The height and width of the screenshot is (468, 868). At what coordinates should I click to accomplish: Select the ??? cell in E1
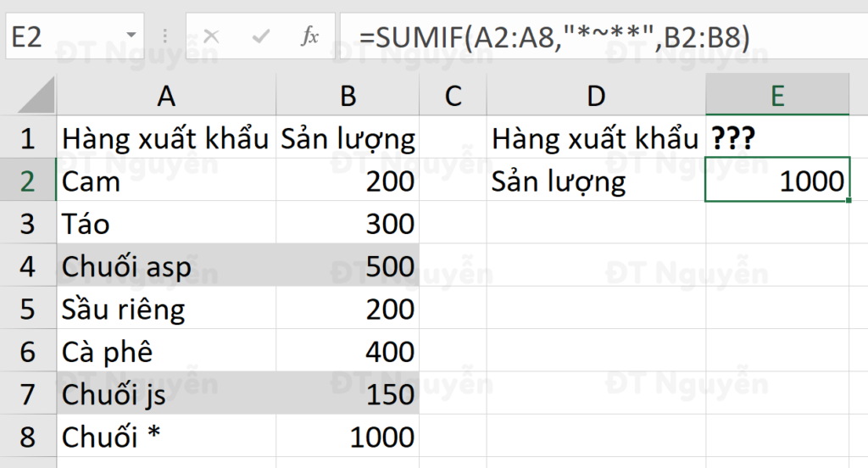pyautogui.click(x=777, y=138)
